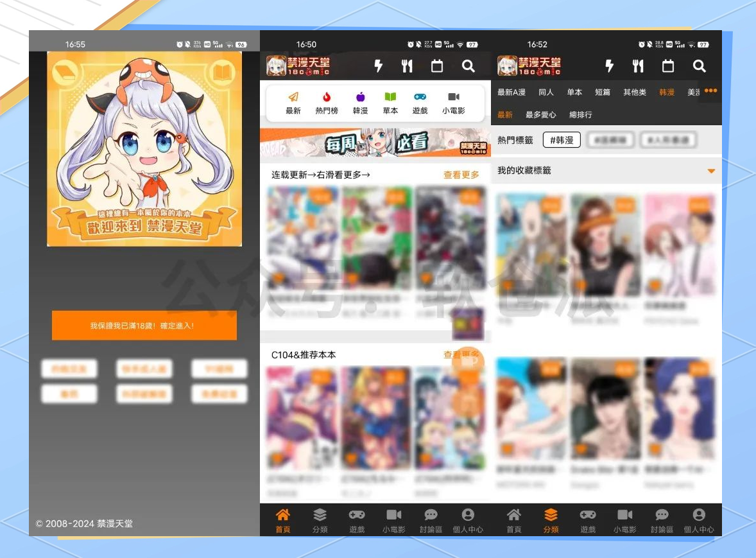Select the highlighted 韩漫 category tab

click(667, 92)
